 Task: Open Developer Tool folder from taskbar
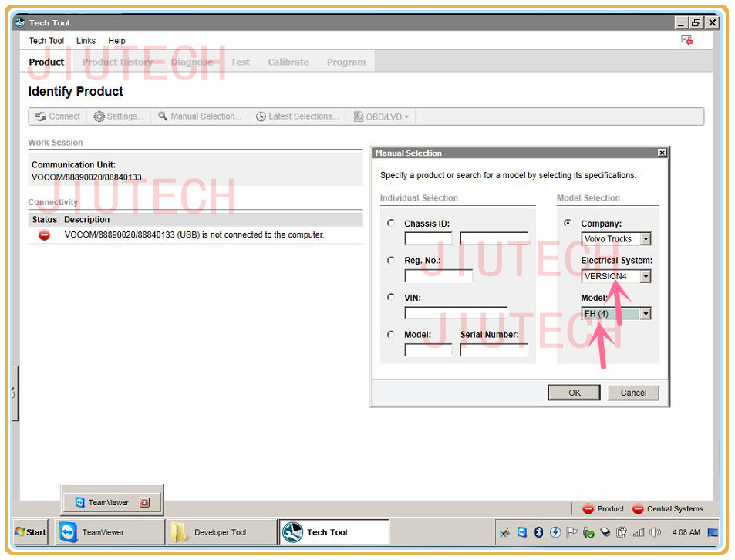pyautogui.click(x=221, y=533)
